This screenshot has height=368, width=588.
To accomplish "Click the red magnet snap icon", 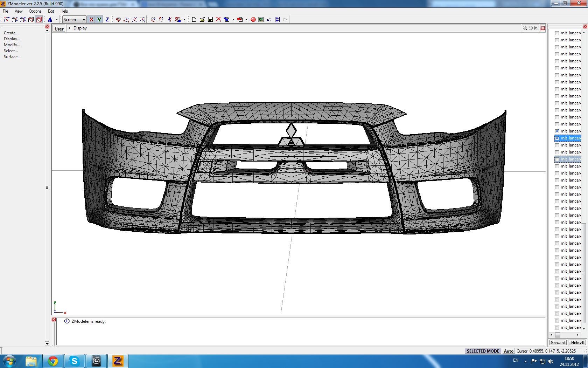I will pos(118,19).
